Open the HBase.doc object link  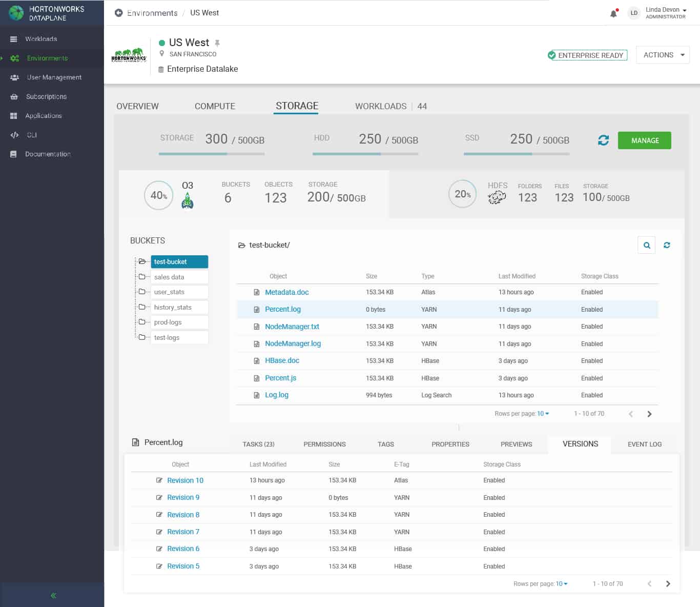(x=282, y=360)
